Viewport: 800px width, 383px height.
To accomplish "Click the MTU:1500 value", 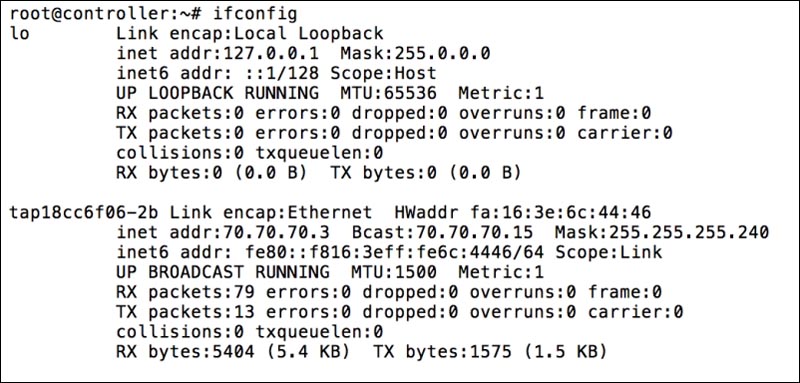I will point(394,272).
